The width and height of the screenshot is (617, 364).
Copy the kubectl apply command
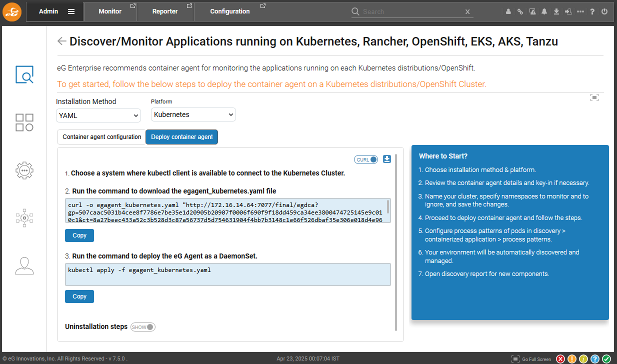(79, 296)
